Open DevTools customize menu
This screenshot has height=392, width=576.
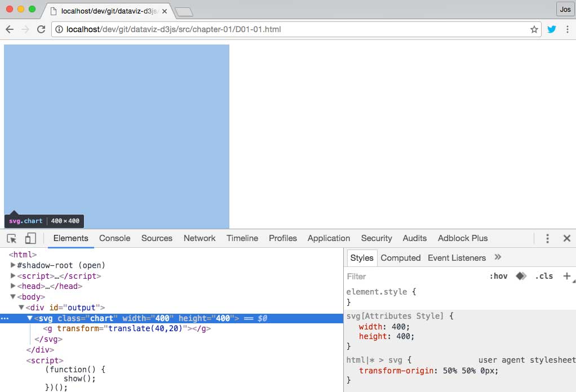pos(547,239)
